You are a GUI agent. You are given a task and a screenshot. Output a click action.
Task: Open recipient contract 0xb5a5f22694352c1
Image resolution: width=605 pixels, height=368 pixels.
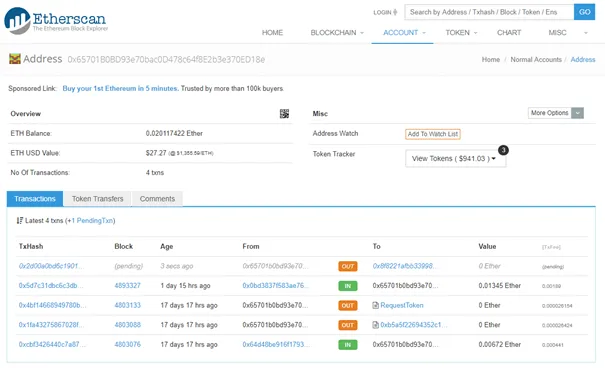pyautogui.click(x=414, y=325)
